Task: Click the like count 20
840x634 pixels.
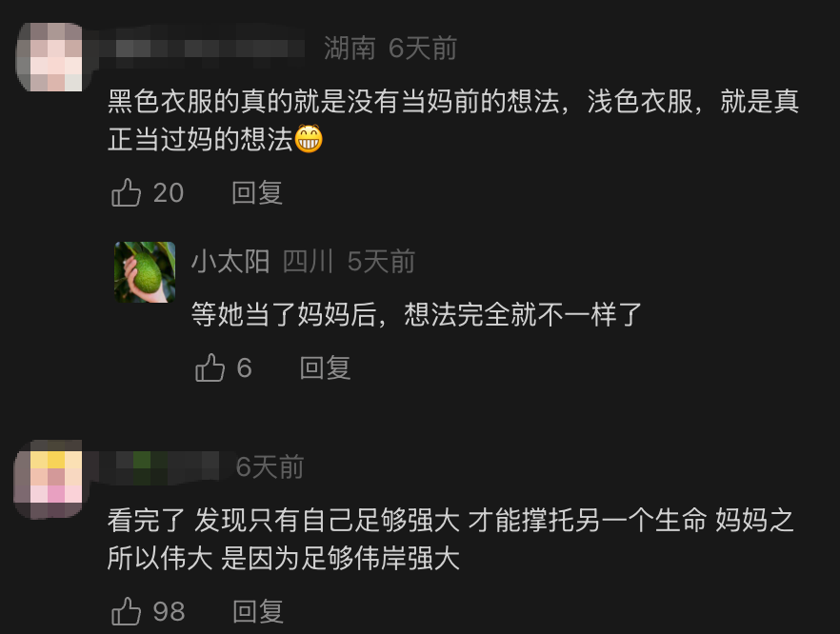Action: pyautogui.click(x=169, y=192)
